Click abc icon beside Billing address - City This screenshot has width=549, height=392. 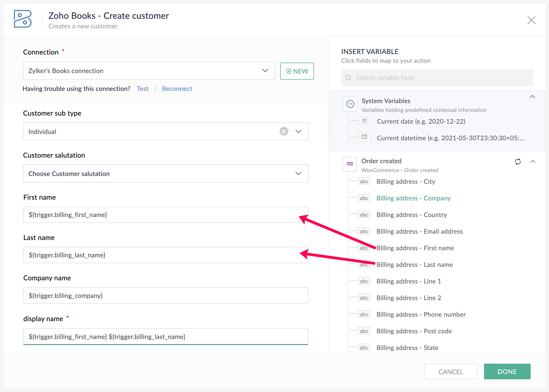364,182
